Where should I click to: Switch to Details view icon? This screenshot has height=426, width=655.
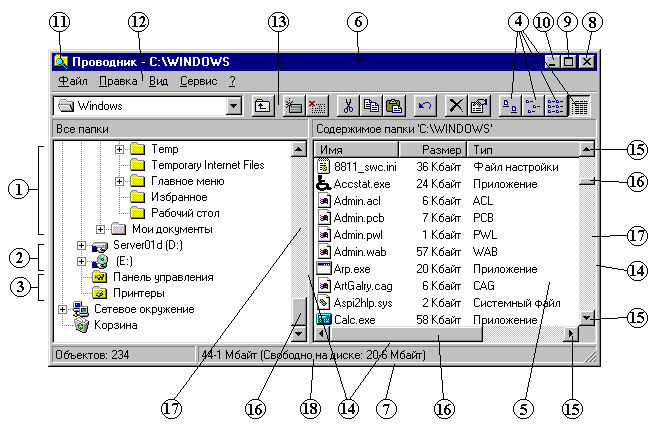pyautogui.click(x=579, y=106)
